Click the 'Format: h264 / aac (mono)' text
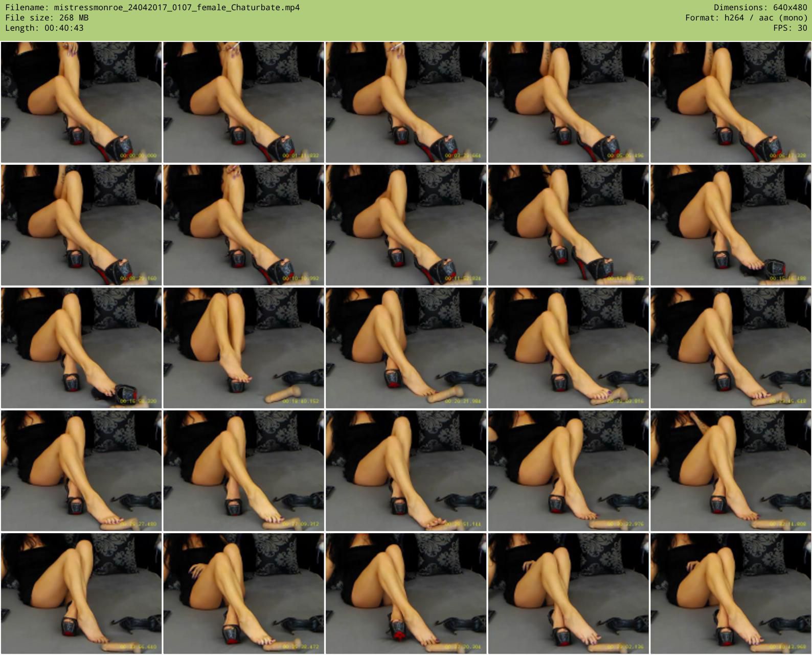 tap(747, 18)
